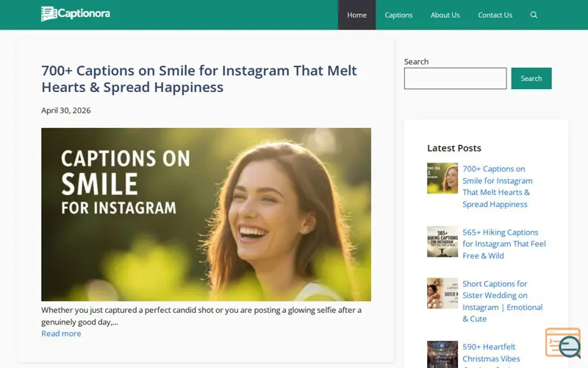Click the sister wedding post thumbnail

tap(442, 293)
